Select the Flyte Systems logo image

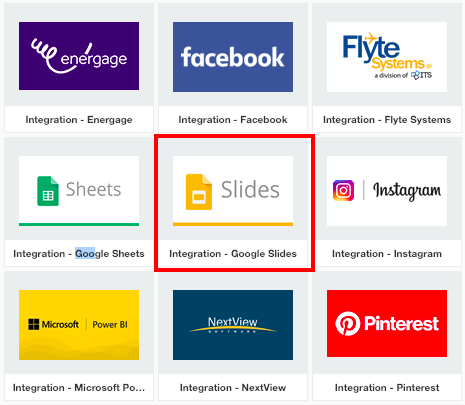click(x=387, y=57)
